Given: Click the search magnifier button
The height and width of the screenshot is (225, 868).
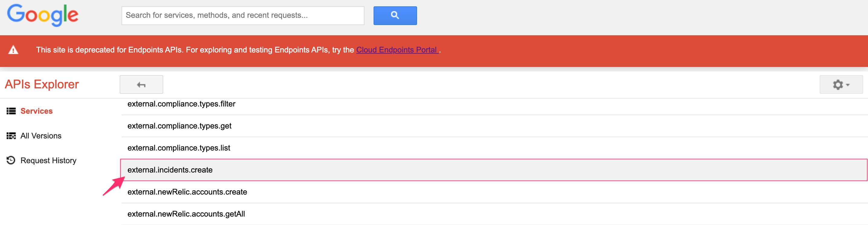Looking at the screenshot, I should click(x=395, y=15).
